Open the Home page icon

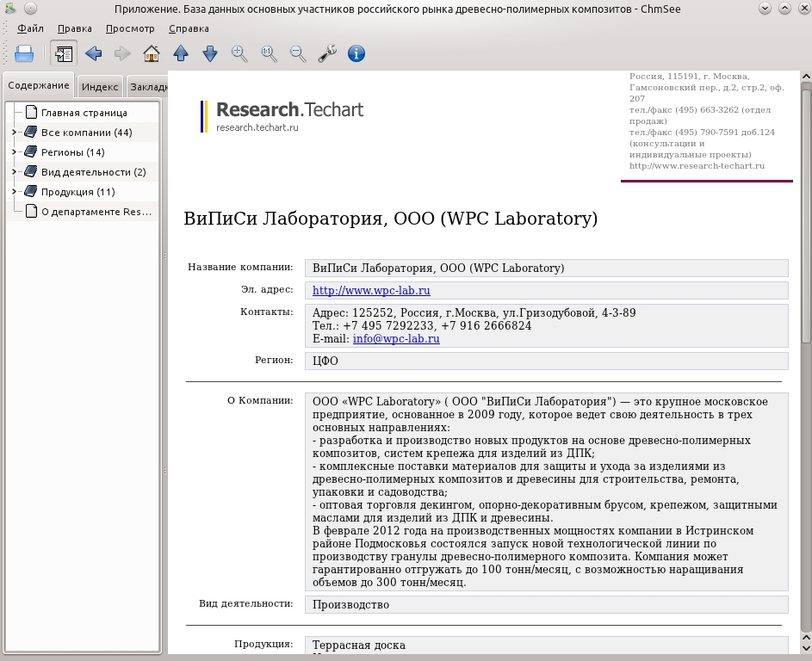point(152,53)
